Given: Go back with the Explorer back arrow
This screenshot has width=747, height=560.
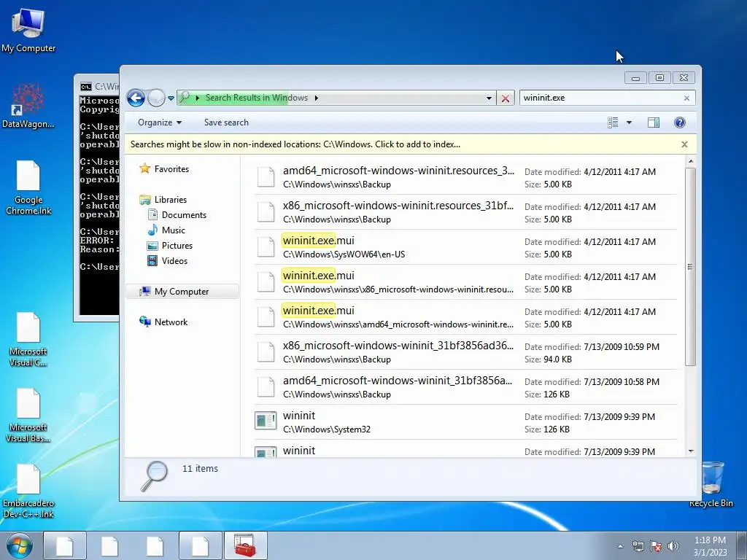Looking at the screenshot, I should coord(136,98).
